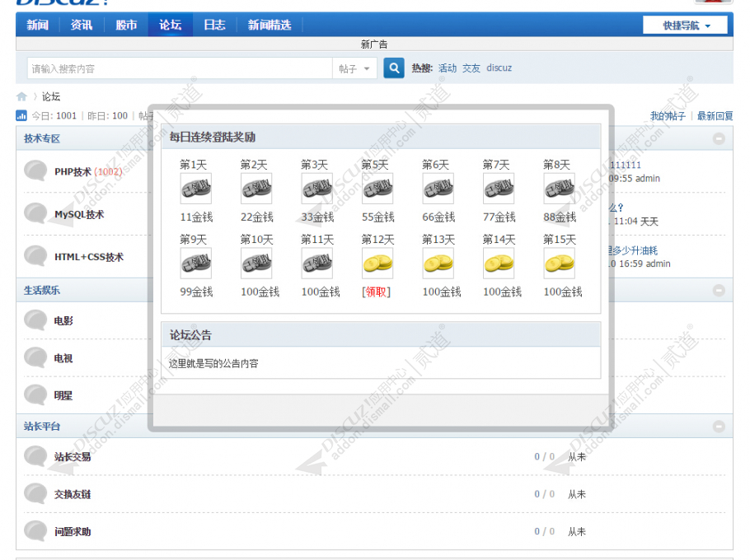This screenshot has width=750, height=560.
Task: Click the red [领取] claim link
Action: (377, 292)
